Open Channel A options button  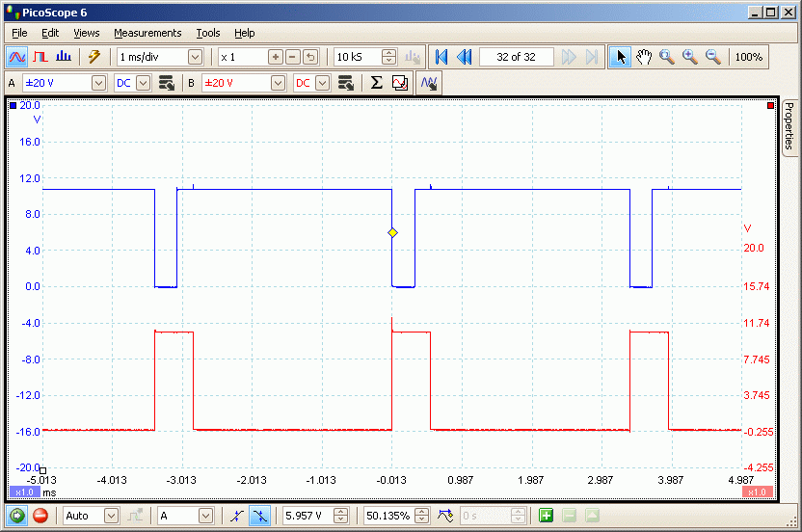(166, 83)
